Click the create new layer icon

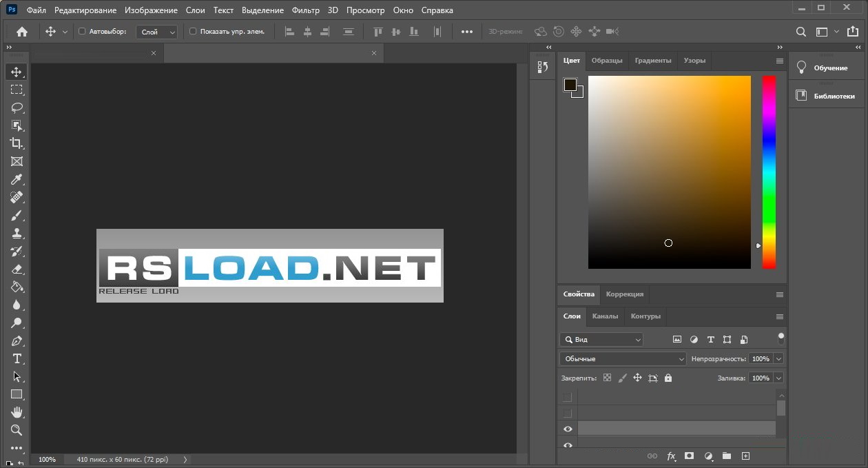pyautogui.click(x=745, y=456)
